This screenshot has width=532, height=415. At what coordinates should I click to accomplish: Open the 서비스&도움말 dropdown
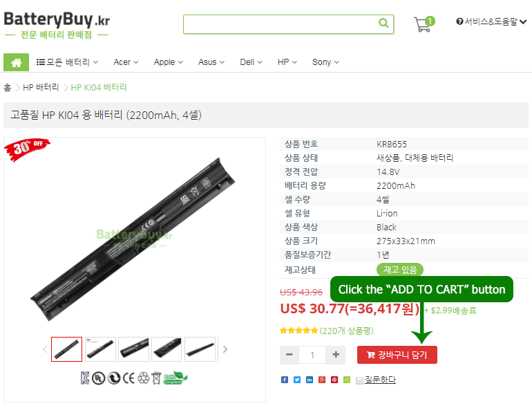[491, 21]
